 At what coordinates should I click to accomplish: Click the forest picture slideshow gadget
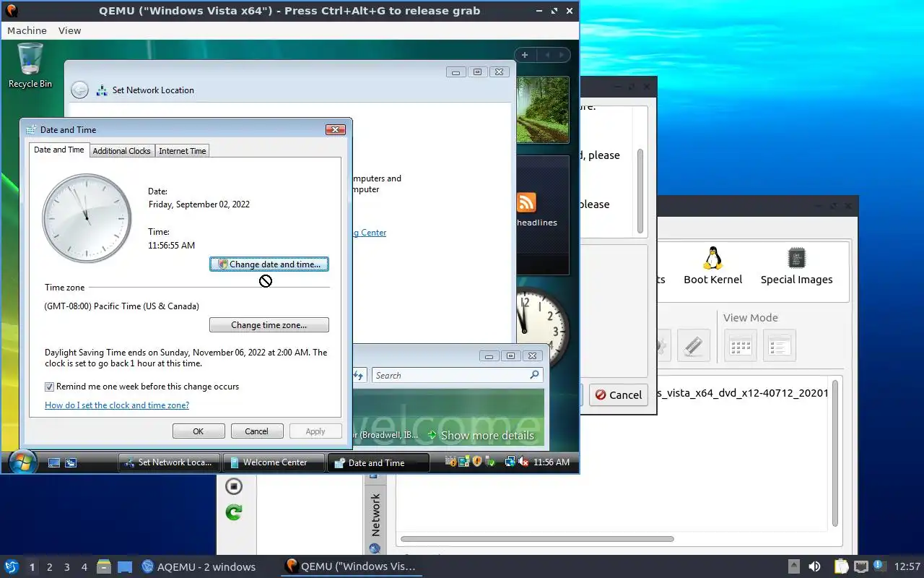(543, 110)
